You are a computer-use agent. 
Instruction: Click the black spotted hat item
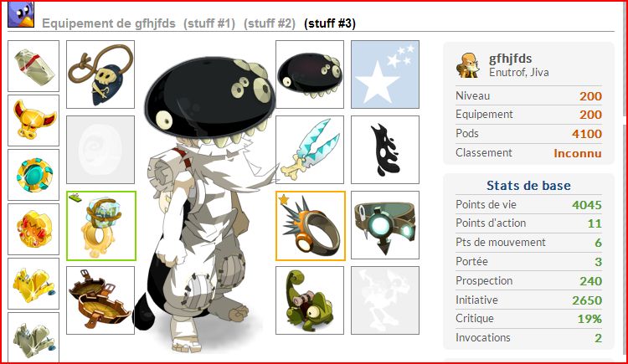[x=310, y=74]
